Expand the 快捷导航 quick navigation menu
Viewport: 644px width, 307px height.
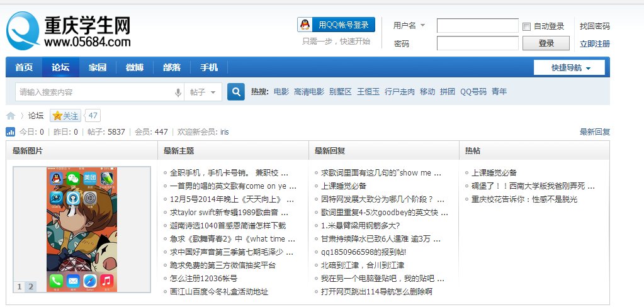pos(569,68)
